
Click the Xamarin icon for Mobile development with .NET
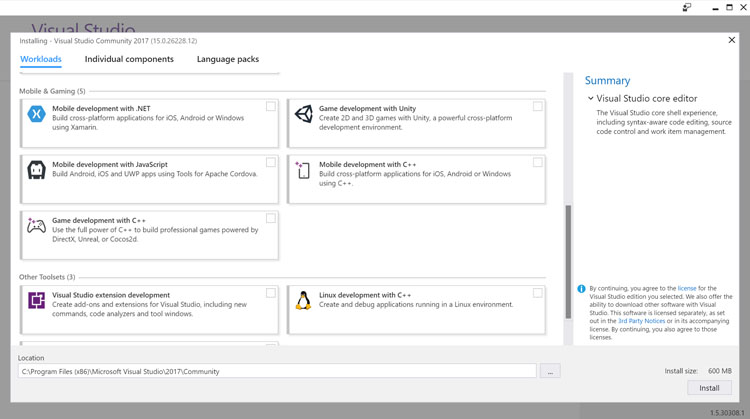[x=36, y=114]
